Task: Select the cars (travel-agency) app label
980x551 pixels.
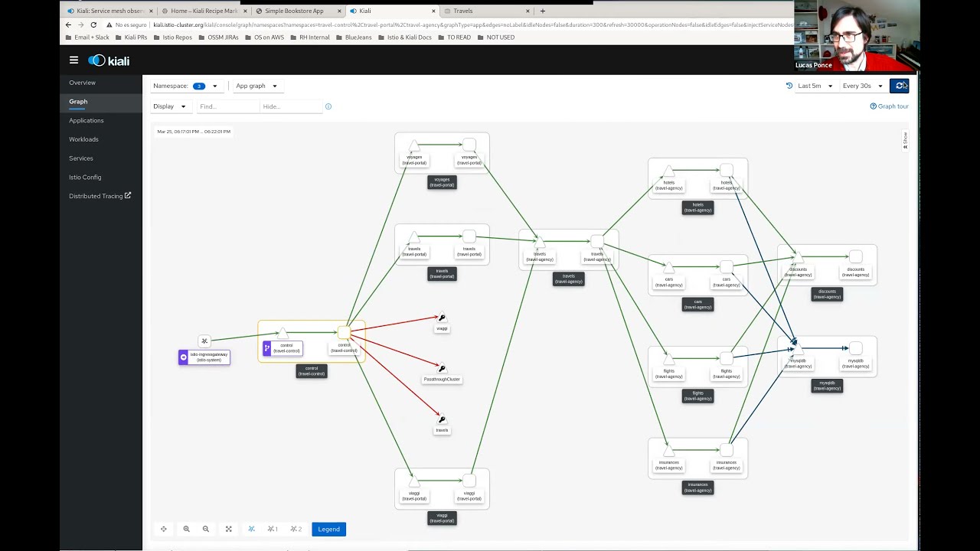Action: click(697, 305)
